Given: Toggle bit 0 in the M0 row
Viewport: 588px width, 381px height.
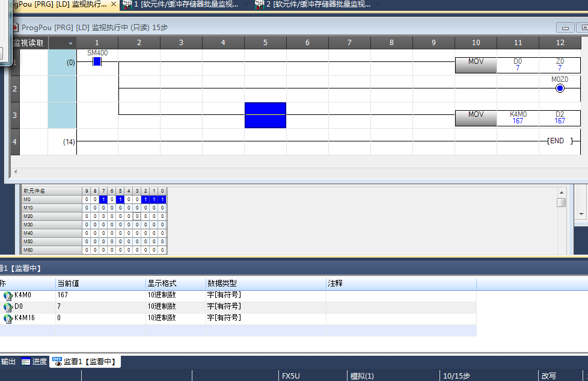Looking at the screenshot, I should [162, 199].
